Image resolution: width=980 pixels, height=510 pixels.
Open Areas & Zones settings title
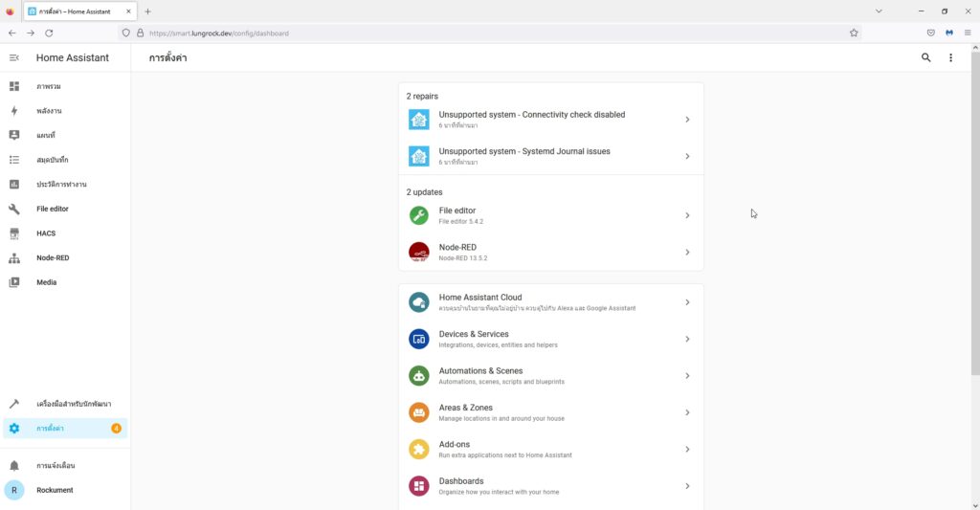[466, 408]
